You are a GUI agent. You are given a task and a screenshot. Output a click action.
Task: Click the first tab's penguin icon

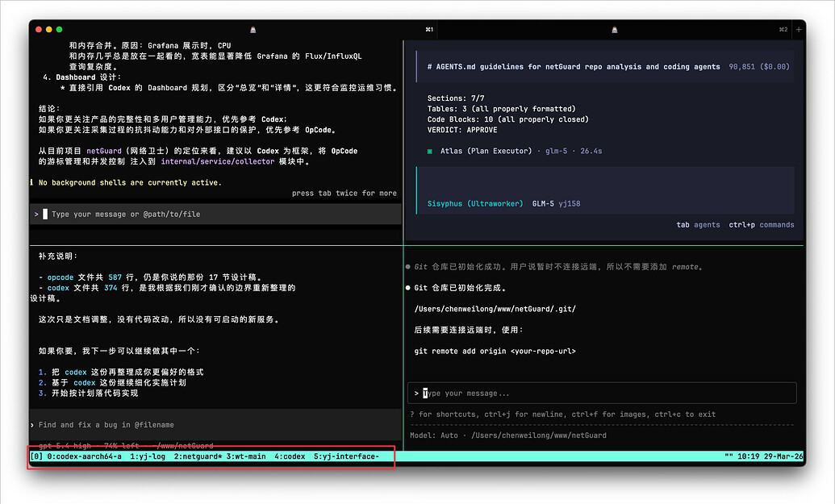click(253, 30)
